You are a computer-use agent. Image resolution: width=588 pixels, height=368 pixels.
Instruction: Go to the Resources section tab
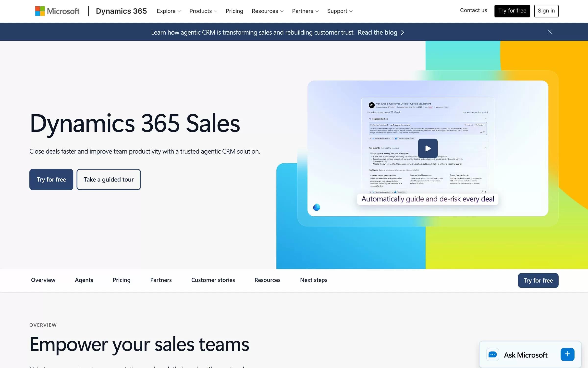pos(267,280)
